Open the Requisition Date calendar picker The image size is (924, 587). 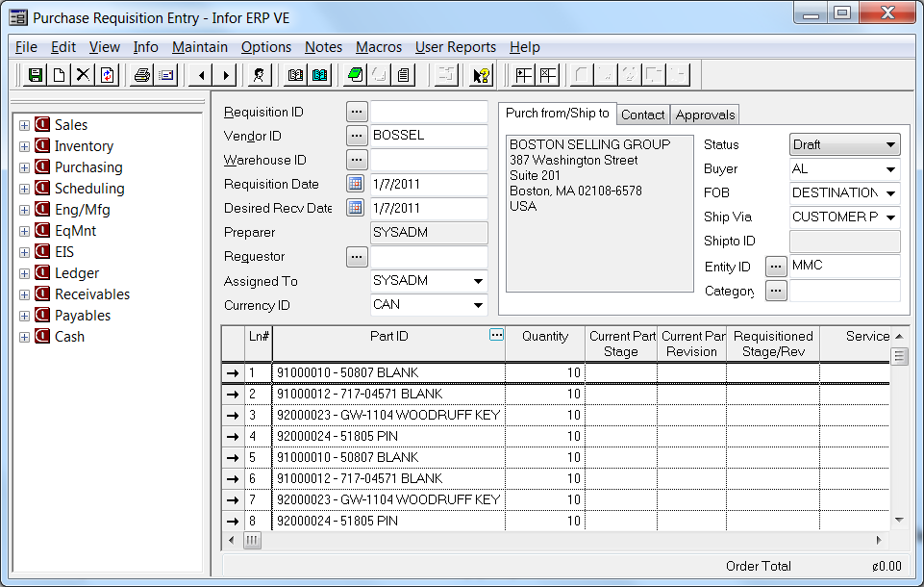[356, 184]
